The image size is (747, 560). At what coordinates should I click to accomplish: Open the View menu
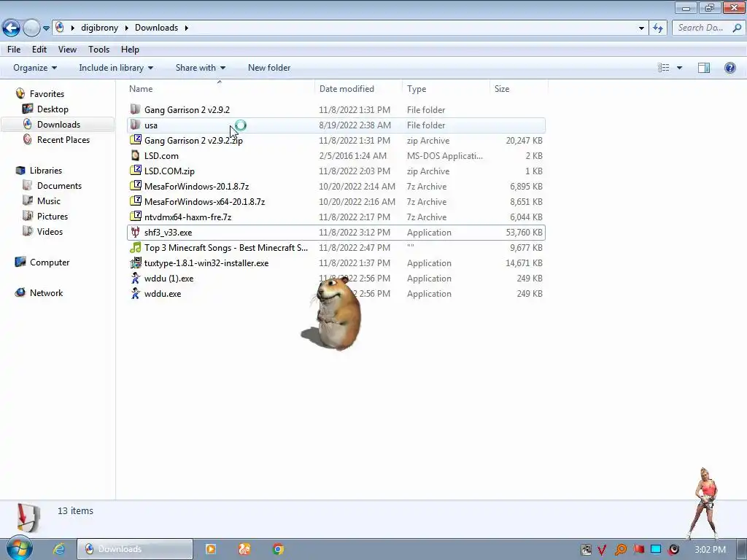(67, 50)
